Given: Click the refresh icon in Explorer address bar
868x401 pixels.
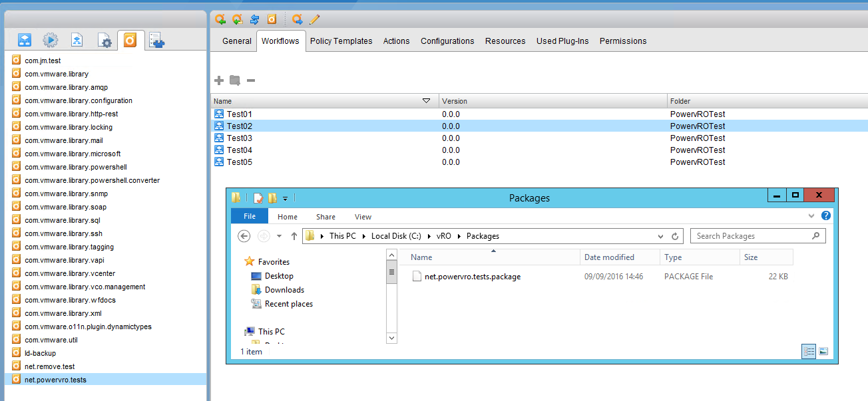Looking at the screenshot, I should click(675, 236).
